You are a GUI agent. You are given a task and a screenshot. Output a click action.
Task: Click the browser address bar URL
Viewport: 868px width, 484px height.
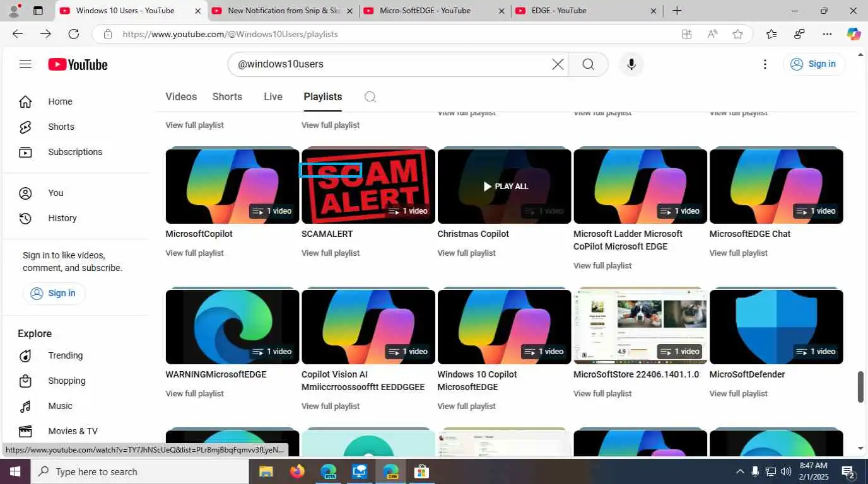(x=230, y=34)
